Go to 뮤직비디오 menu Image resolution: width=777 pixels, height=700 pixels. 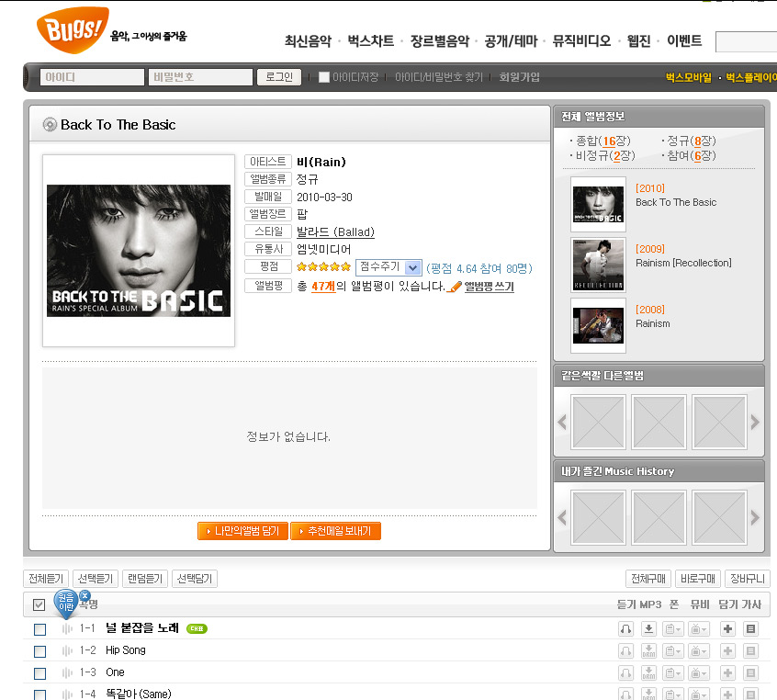coord(581,40)
